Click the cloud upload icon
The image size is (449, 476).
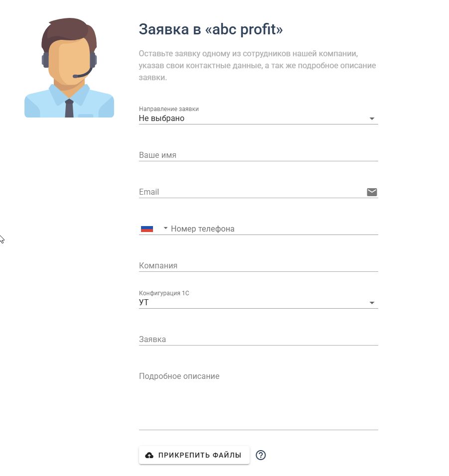click(x=149, y=455)
